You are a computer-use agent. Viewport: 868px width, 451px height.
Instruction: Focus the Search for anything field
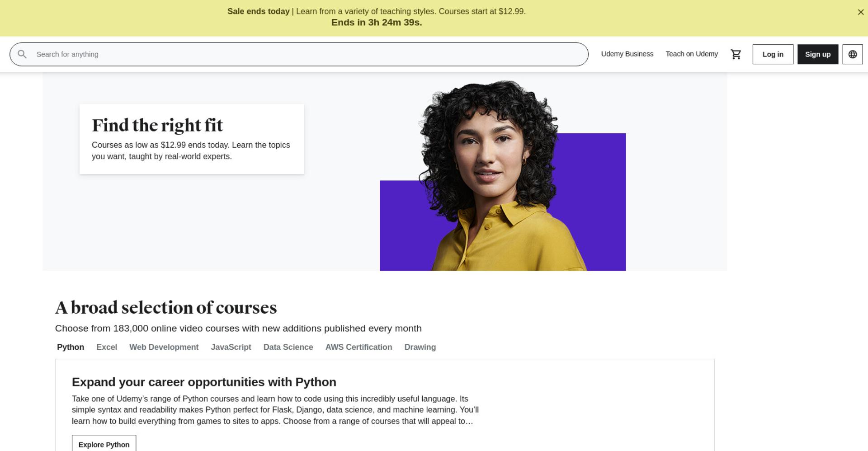point(299,54)
